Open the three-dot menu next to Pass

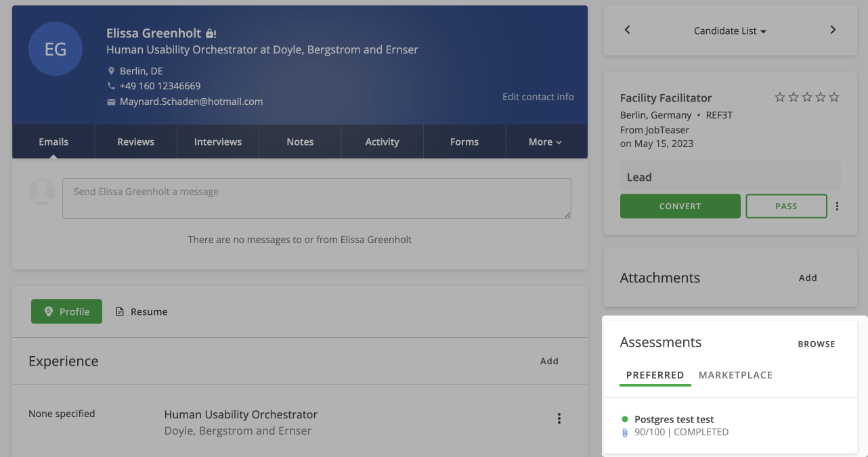[838, 206]
